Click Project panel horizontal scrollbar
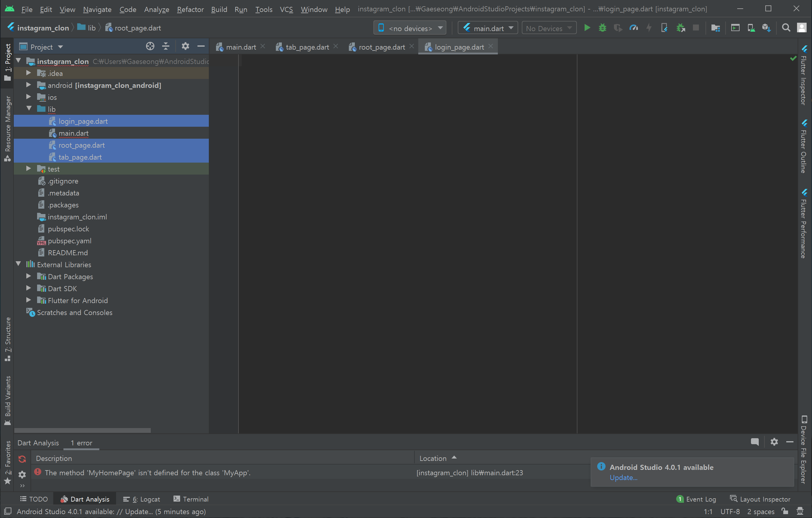Image resolution: width=812 pixels, height=518 pixels. coord(83,430)
